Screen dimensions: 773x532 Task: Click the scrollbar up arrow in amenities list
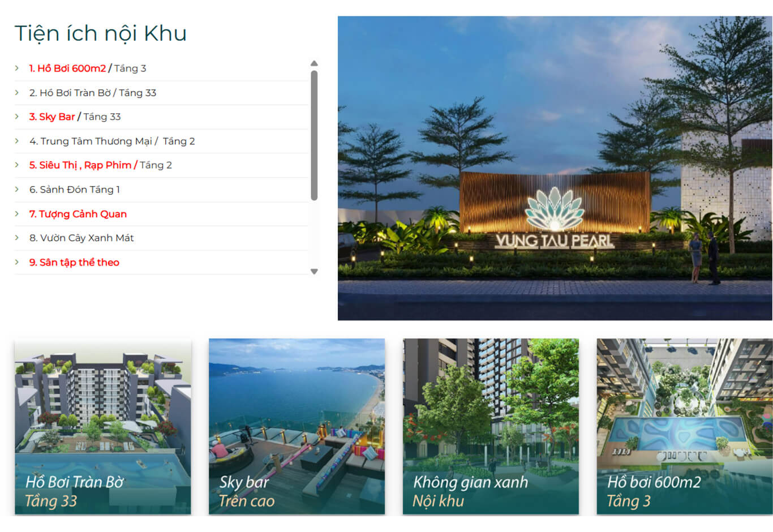(x=314, y=63)
